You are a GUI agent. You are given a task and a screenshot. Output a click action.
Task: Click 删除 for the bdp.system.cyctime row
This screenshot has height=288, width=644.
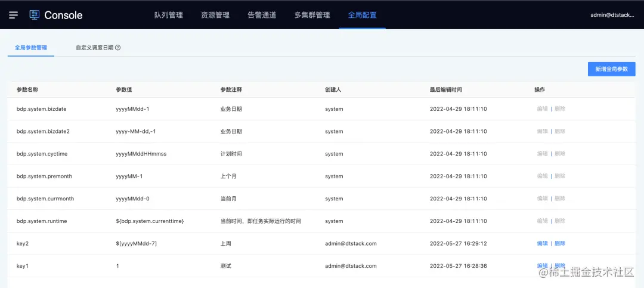[560, 154]
